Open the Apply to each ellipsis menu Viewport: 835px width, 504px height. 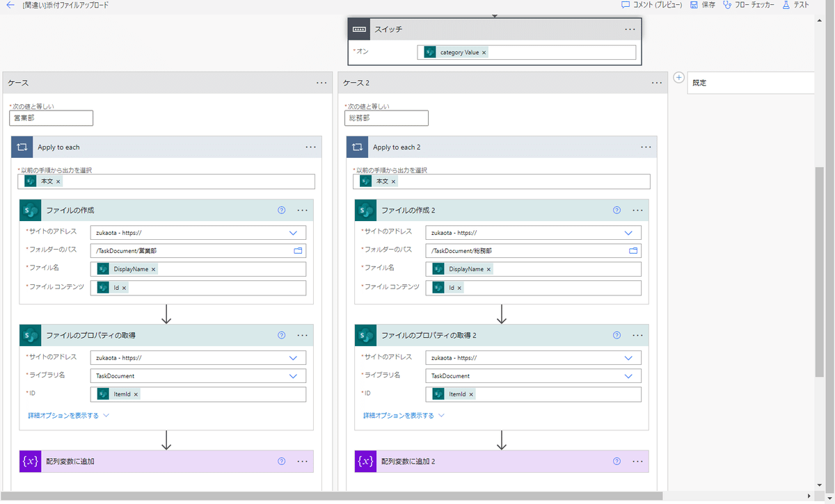[x=310, y=147]
